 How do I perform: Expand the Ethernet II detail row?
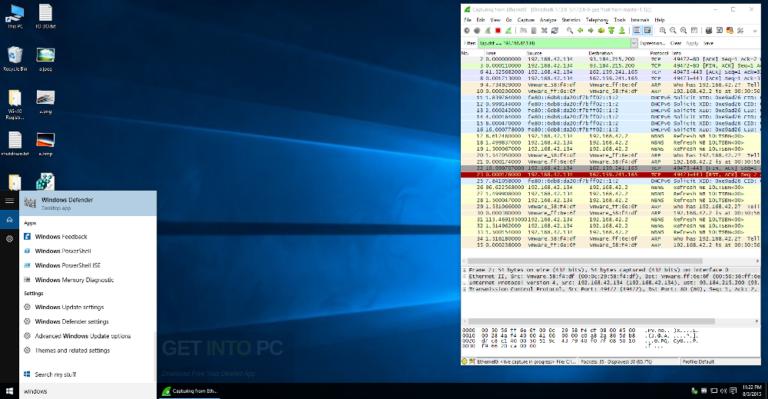tap(464, 277)
